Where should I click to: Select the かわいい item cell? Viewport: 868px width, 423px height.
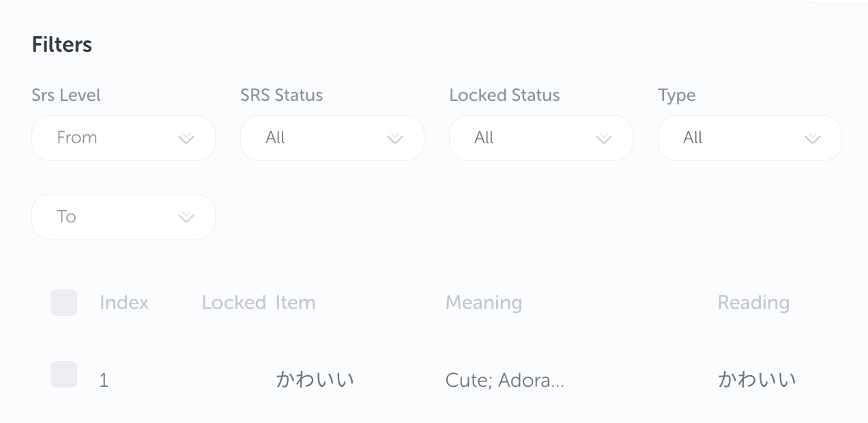pyautogui.click(x=315, y=379)
